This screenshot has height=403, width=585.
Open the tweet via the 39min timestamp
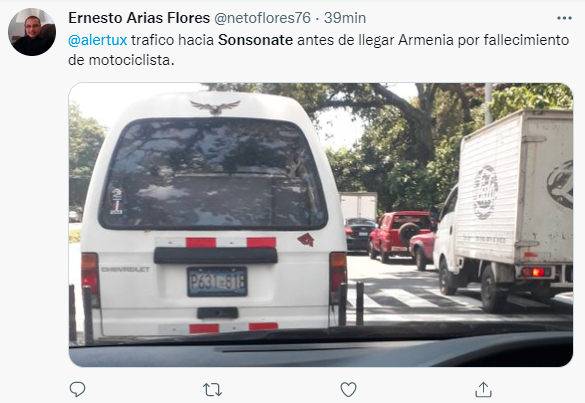(345, 18)
